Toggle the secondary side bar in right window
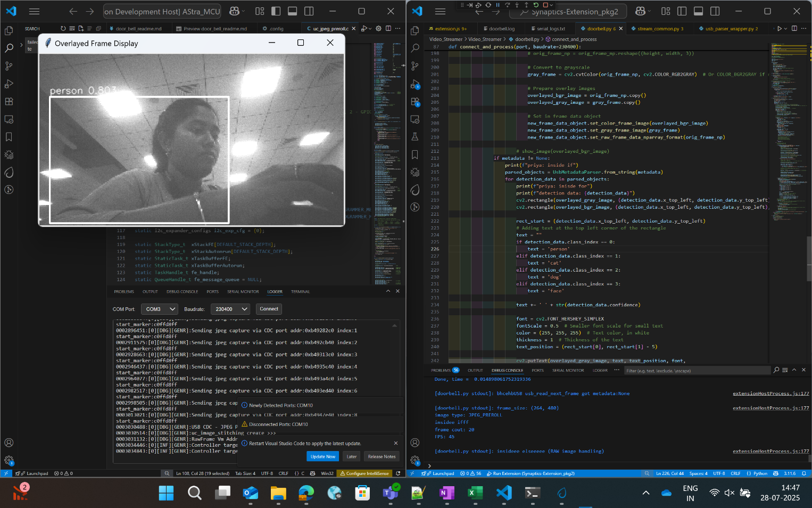Image resolution: width=812 pixels, height=508 pixels. point(715,11)
